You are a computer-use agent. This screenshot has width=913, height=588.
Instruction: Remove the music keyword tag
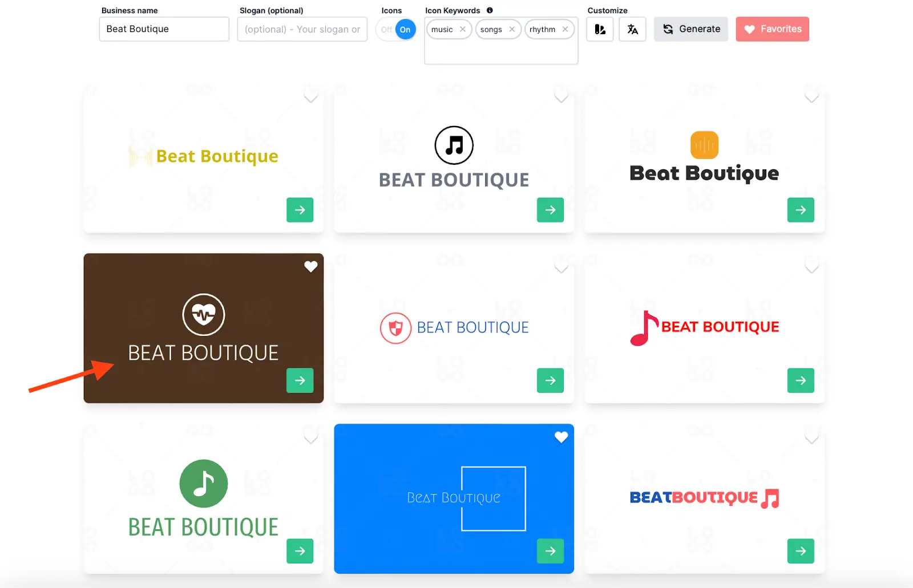tap(463, 30)
